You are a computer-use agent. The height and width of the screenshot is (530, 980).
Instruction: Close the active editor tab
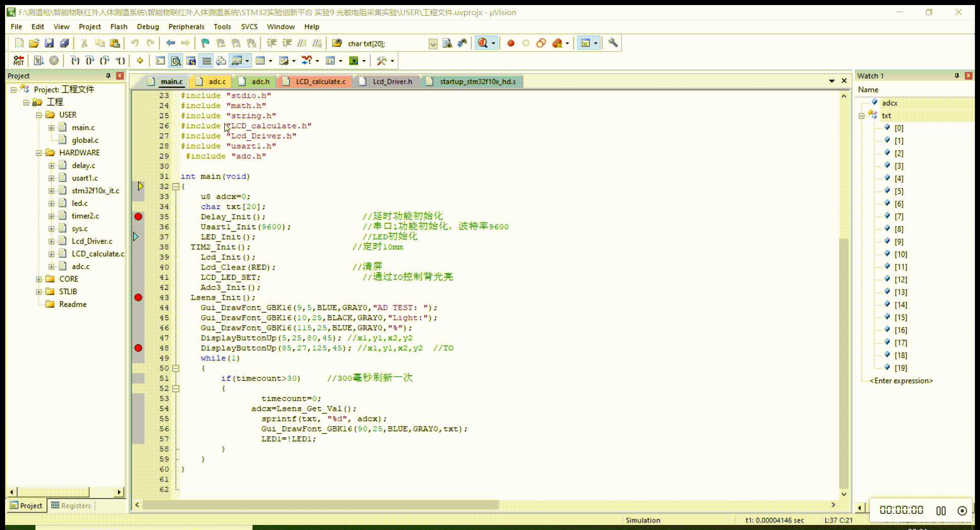point(844,81)
